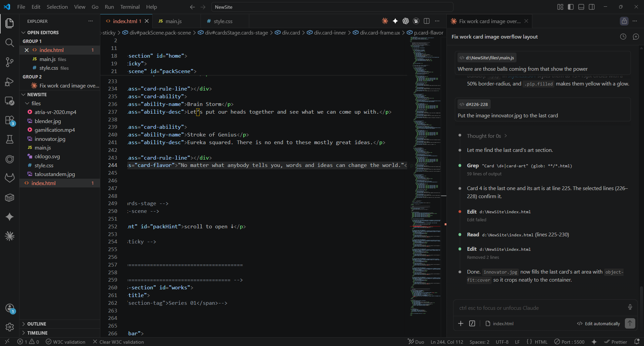Image resolution: width=644 pixels, height=346 pixels.
Task: Toggle the secondary side bar layout
Action: click(592, 7)
